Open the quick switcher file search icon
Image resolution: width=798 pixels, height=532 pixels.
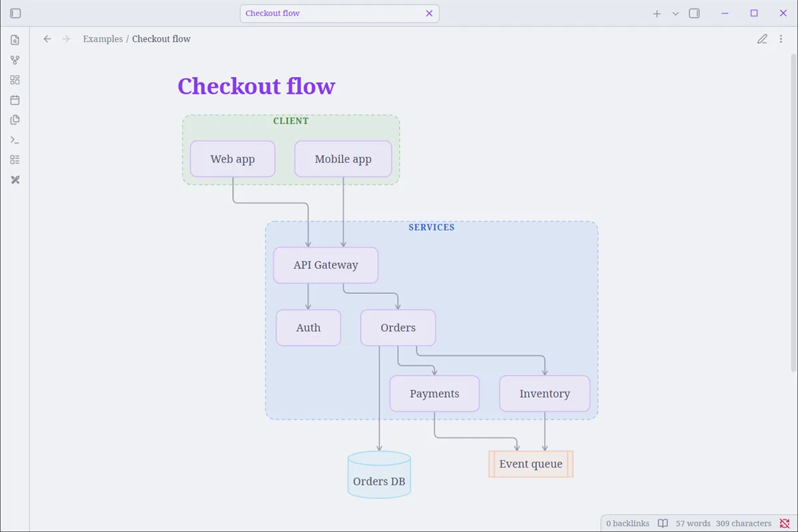15,40
